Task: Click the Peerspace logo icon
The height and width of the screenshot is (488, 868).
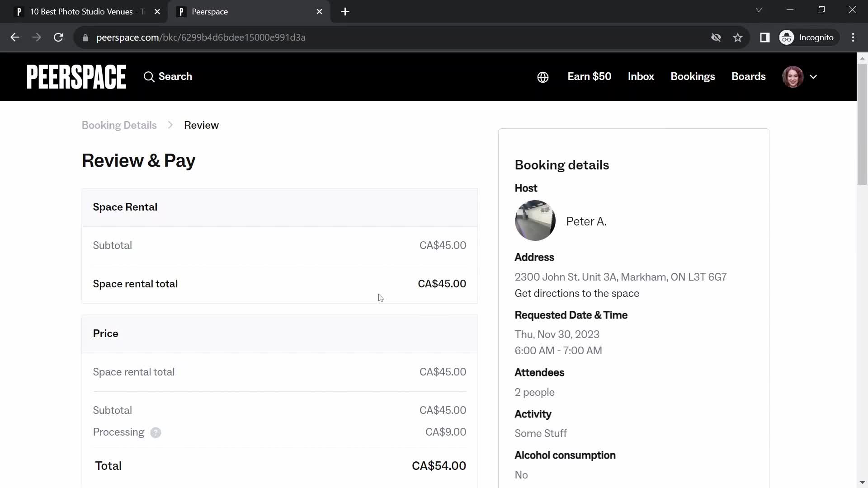Action: point(76,76)
